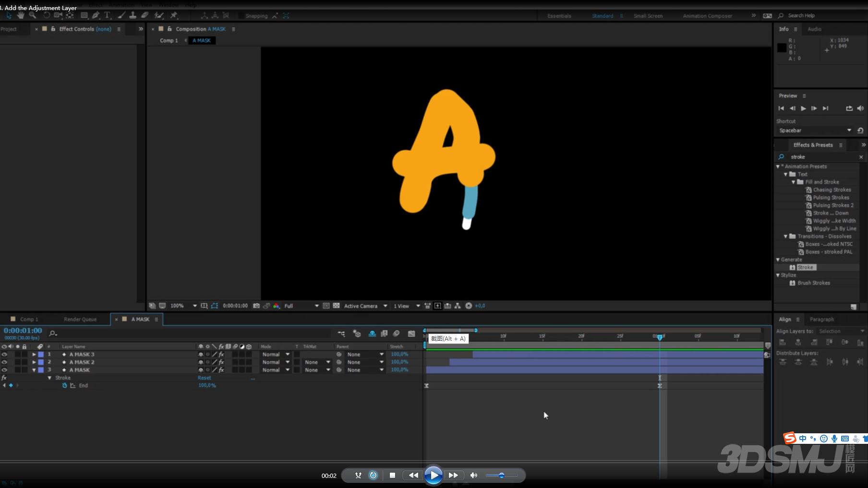Viewport: 868px width, 488px height.
Task: Switch to the Standard workspace
Action: tap(603, 16)
